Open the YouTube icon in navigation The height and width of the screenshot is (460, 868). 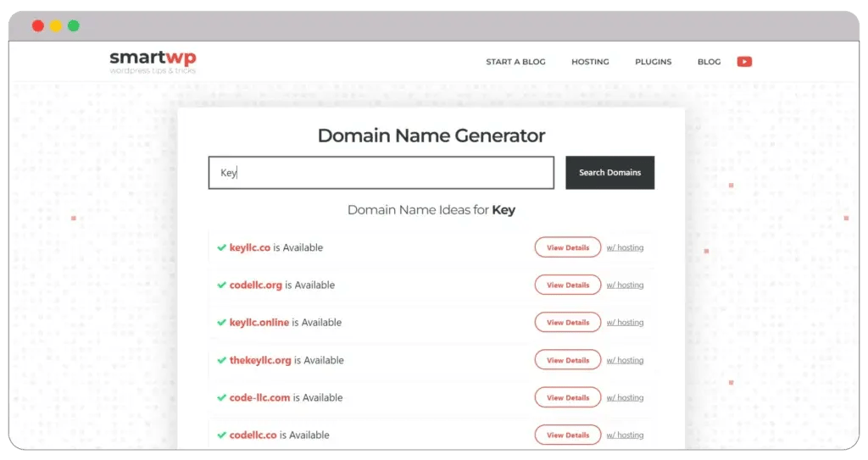pos(744,62)
